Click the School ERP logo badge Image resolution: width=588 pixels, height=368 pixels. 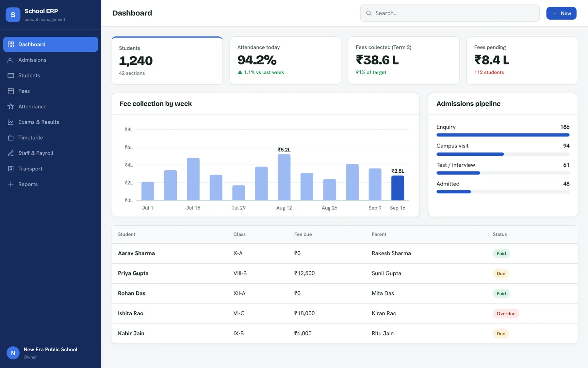13,15
